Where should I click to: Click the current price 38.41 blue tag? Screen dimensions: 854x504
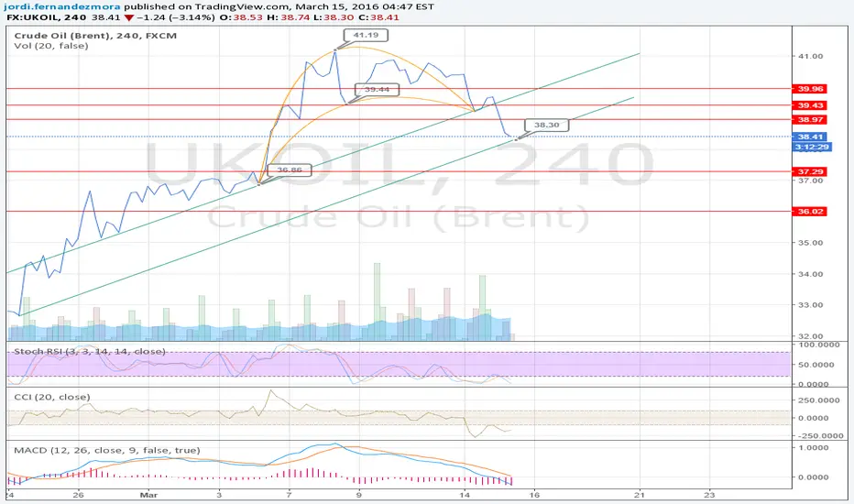[810, 137]
